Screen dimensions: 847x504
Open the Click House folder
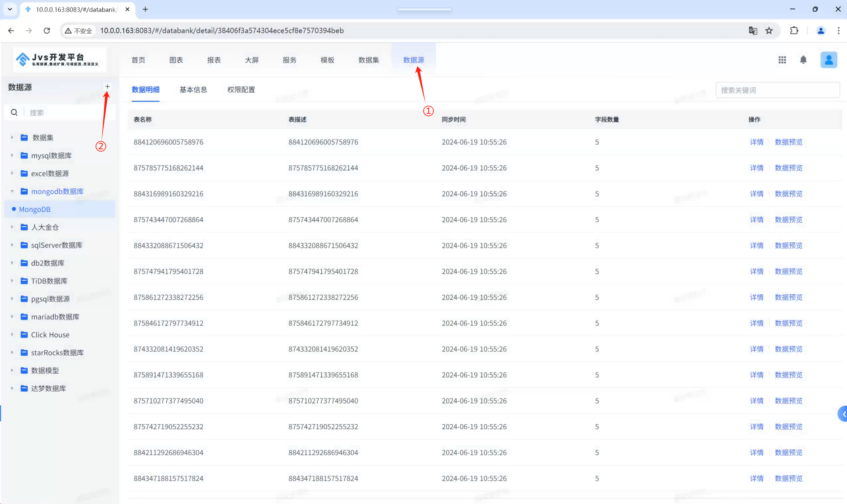[50, 335]
